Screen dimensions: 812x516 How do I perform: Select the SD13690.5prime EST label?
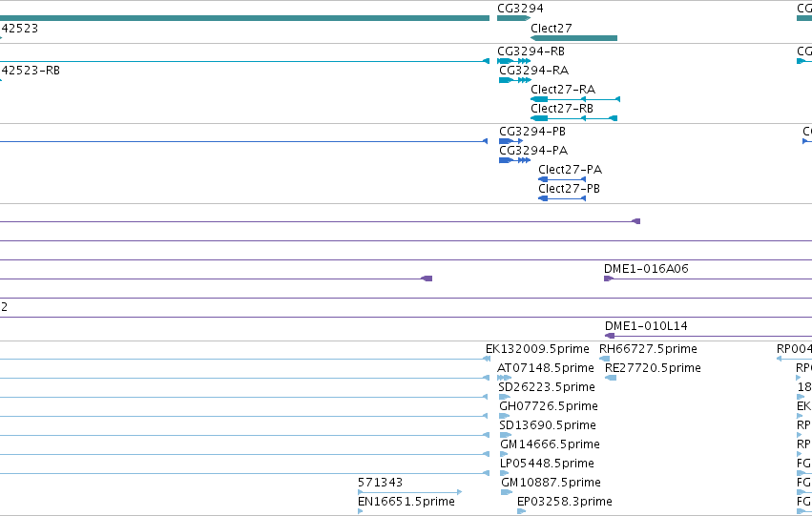tap(548, 425)
